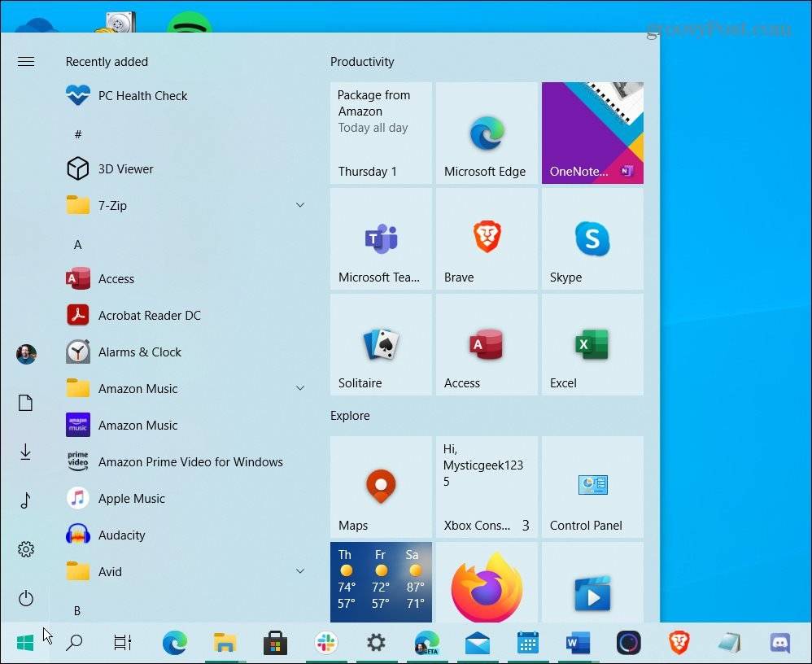The width and height of the screenshot is (812, 664).
Task: Select the # index header
Action: pyautogui.click(x=77, y=134)
